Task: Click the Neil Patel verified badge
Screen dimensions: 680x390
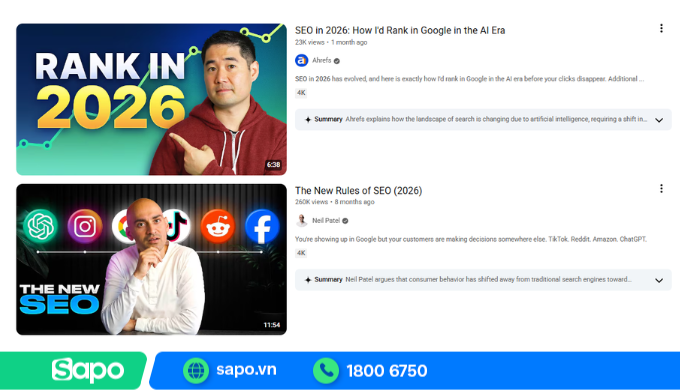Action: point(345,221)
